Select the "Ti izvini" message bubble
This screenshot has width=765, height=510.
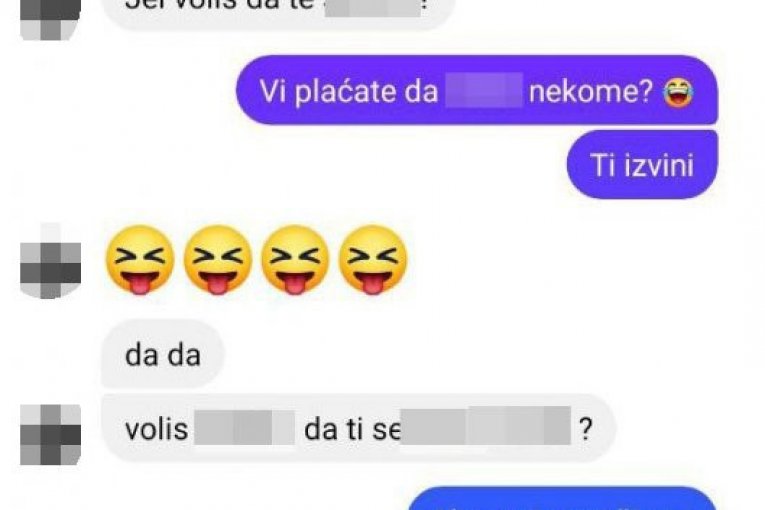tap(642, 164)
